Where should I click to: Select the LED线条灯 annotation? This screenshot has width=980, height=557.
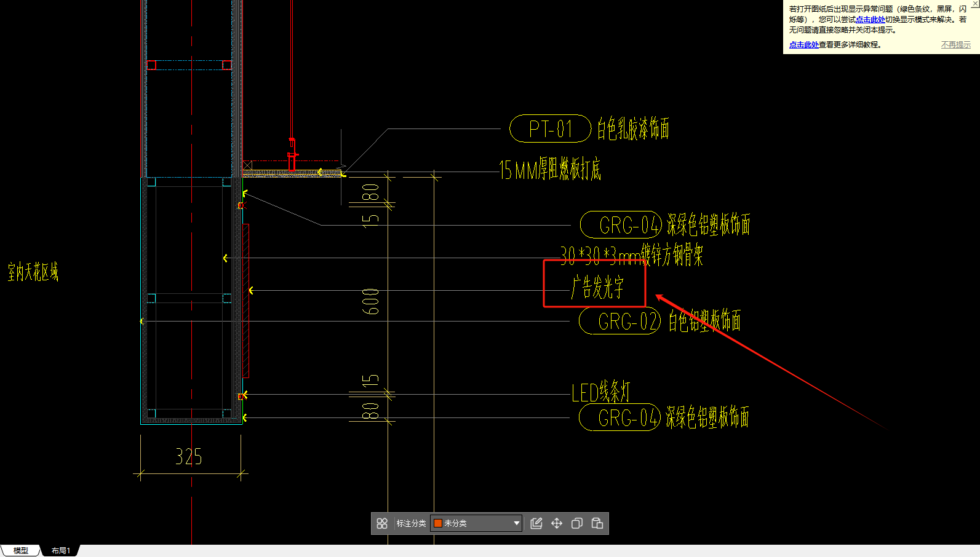(601, 392)
